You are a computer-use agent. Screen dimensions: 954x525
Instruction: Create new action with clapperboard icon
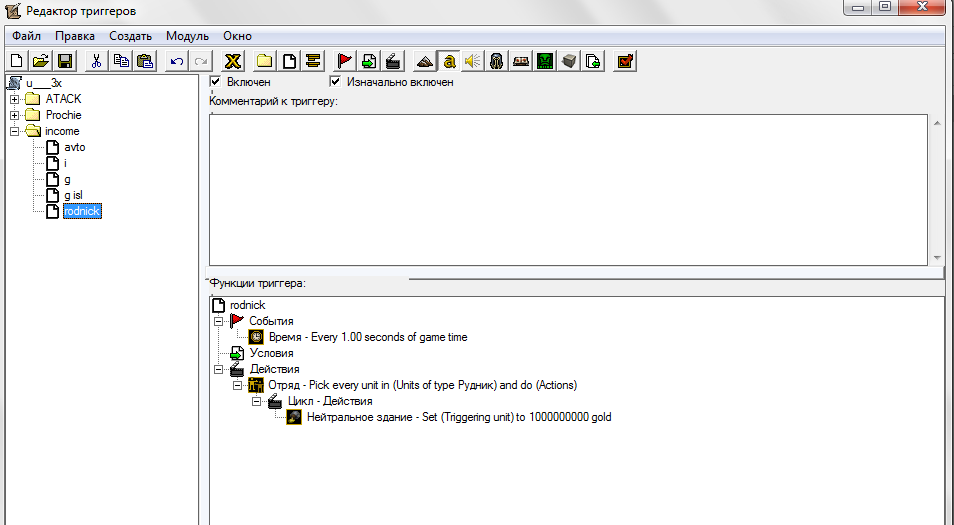(393, 61)
